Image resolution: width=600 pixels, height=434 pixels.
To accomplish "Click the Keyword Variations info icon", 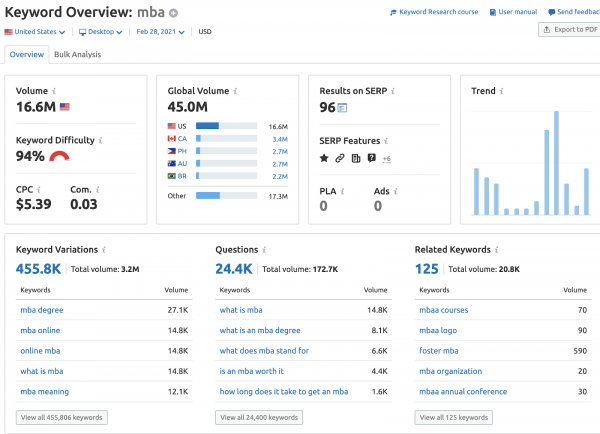I will (104, 250).
